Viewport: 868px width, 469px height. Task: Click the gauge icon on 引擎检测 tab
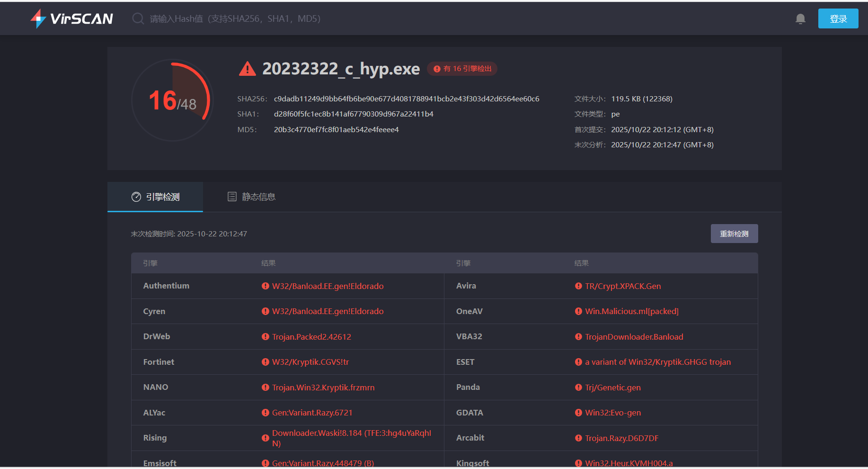point(136,197)
